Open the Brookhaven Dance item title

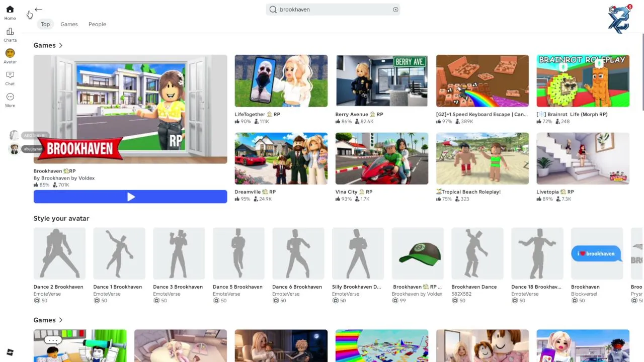[474, 287]
